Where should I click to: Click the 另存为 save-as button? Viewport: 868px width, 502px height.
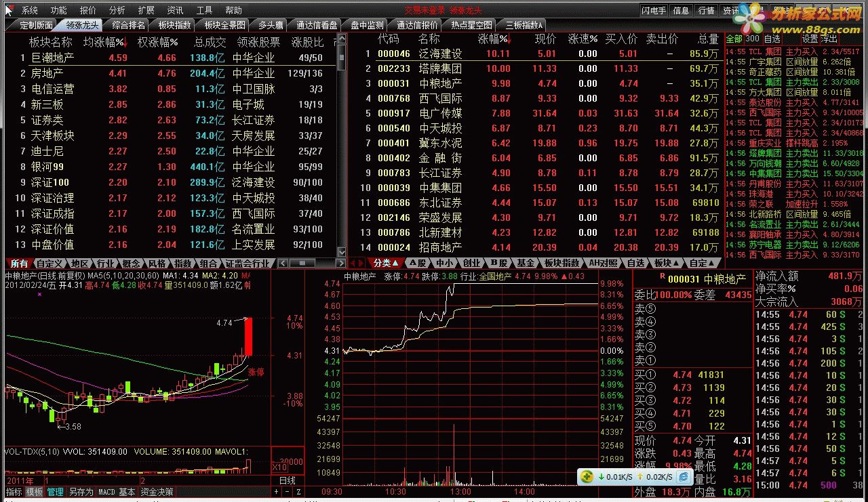(81, 492)
